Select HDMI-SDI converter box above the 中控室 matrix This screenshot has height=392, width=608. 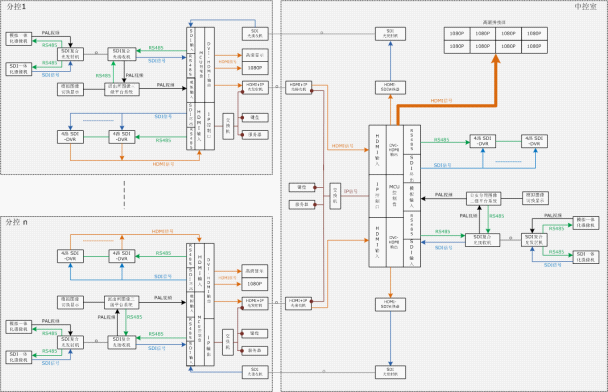pyautogui.click(x=390, y=87)
